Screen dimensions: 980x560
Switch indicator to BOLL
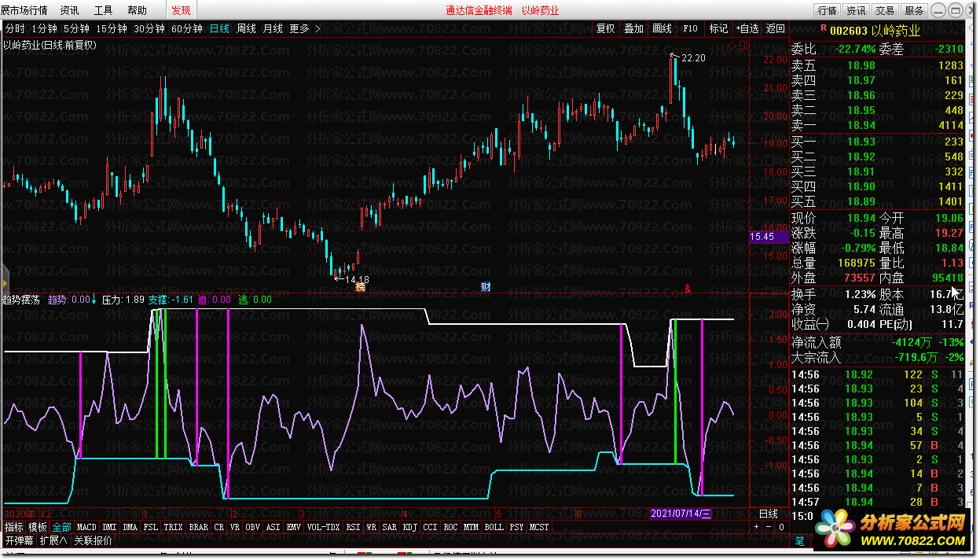(494, 527)
